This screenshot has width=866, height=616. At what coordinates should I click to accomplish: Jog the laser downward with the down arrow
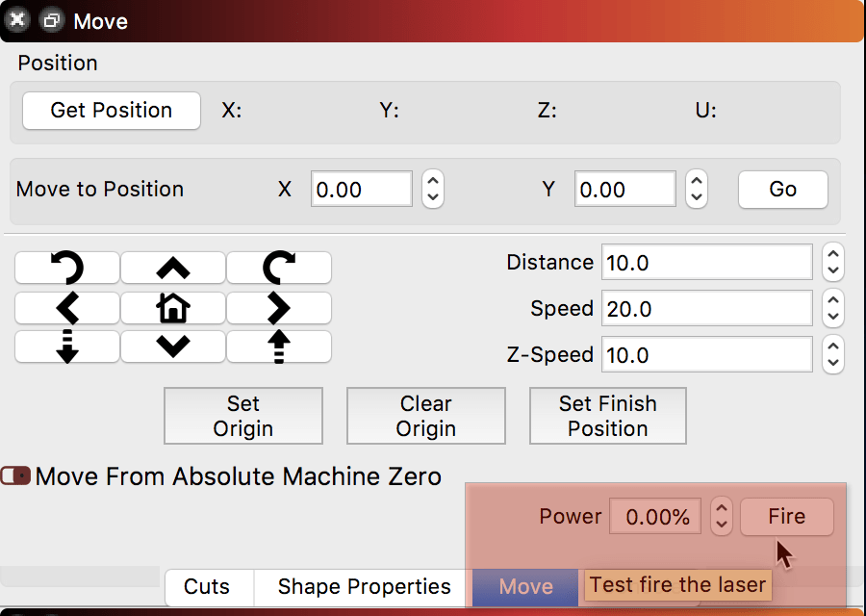pos(172,346)
